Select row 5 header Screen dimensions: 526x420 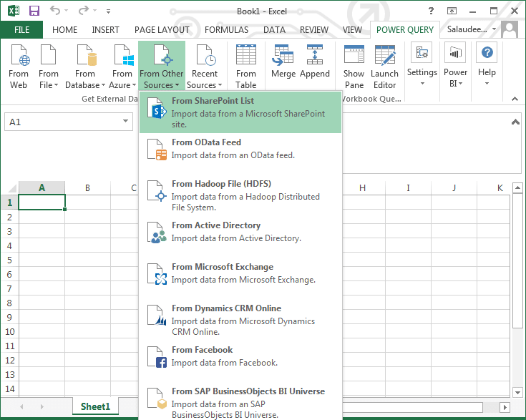(x=10, y=260)
